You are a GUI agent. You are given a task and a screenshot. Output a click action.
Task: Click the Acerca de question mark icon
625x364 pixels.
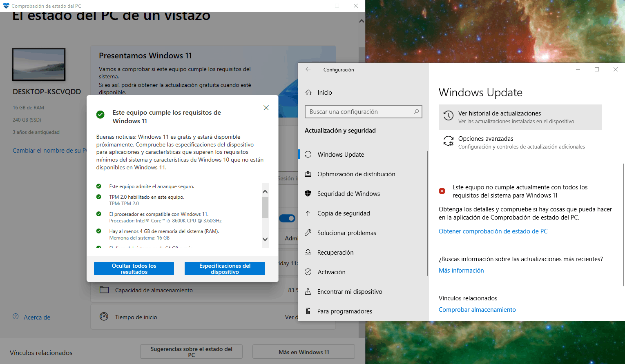coord(16,316)
